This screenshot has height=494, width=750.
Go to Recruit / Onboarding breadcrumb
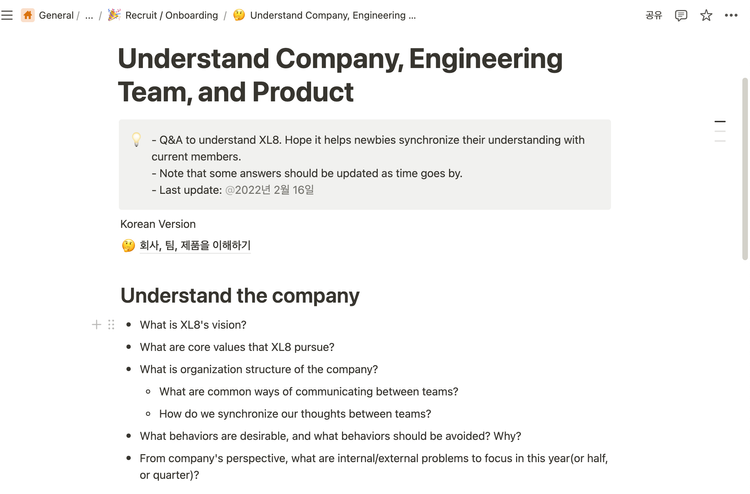point(171,15)
